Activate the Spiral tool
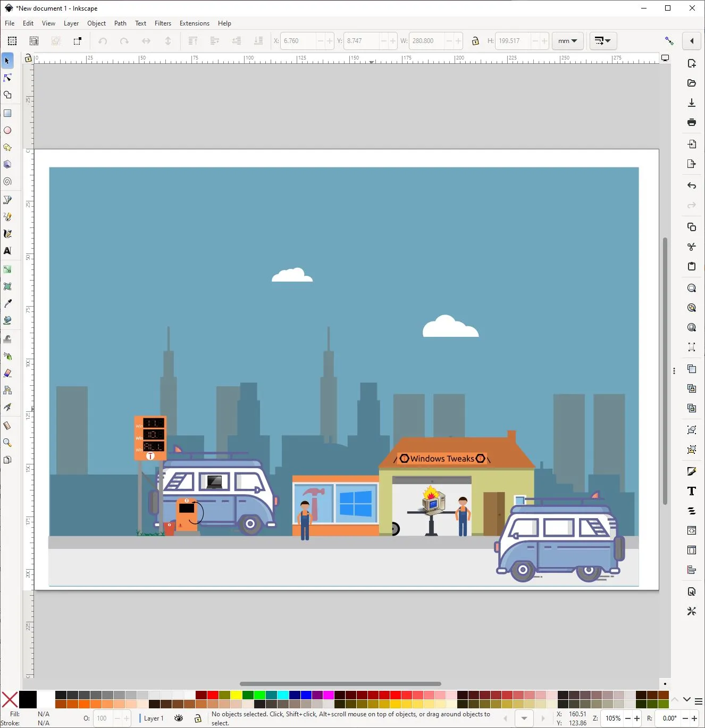The height and width of the screenshot is (728, 705). (7, 182)
